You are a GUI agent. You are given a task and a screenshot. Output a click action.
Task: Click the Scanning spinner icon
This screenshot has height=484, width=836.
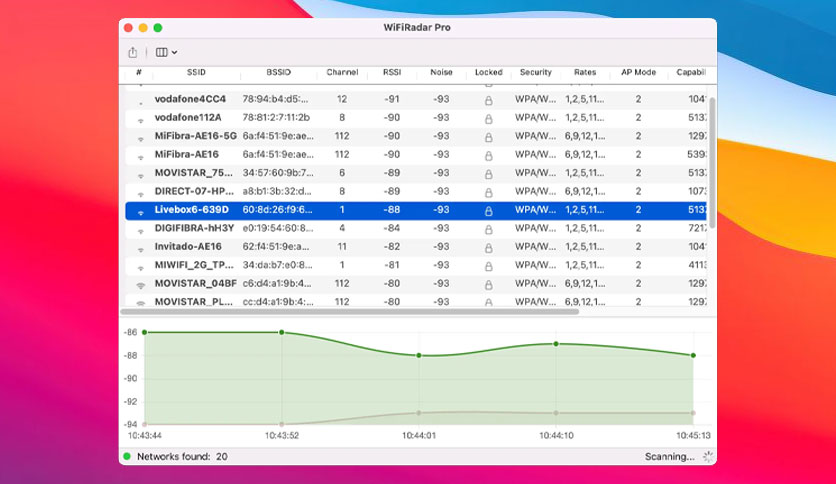[x=708, y=456]
